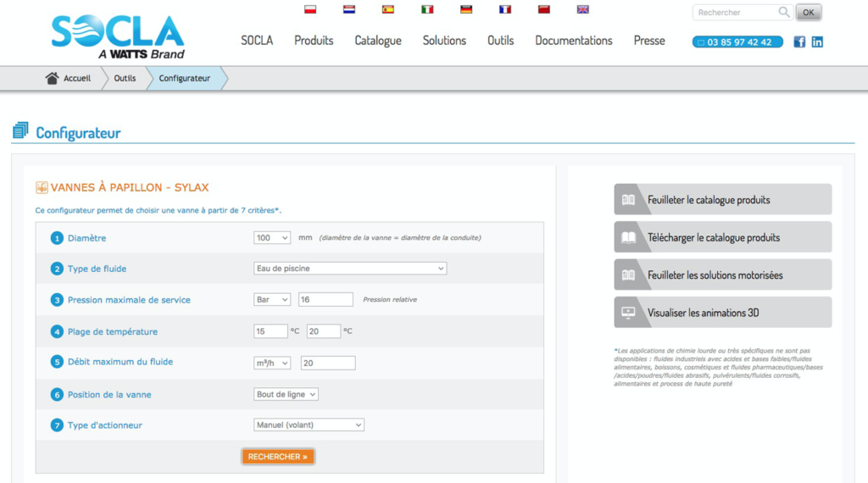The height and width of the screenshot is (483, 868).
Task: Open the m³/h flow unit dropdown
Action: [x=272, y=363]
